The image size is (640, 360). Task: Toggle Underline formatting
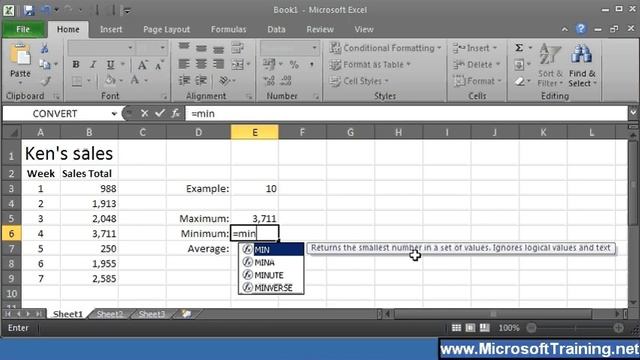click(x=110, y=64)
